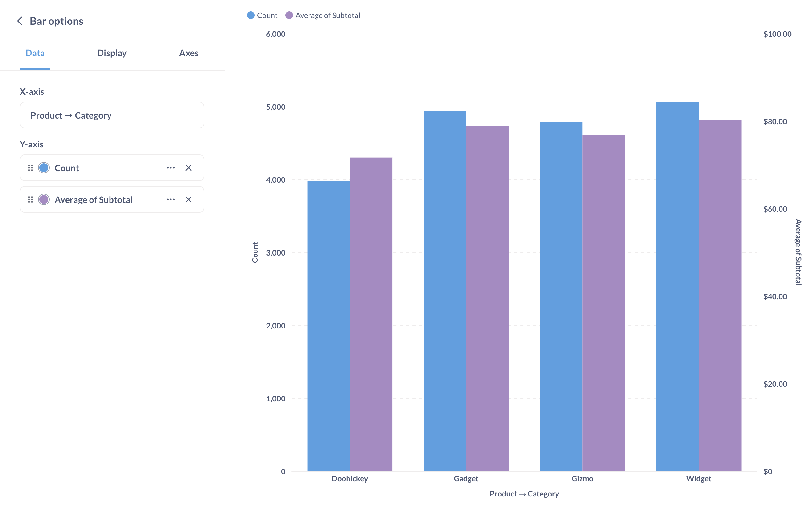Screen dimensions: 812x506
Task: Open the X-axis Product → Category field selector
Action: (112, 115)
